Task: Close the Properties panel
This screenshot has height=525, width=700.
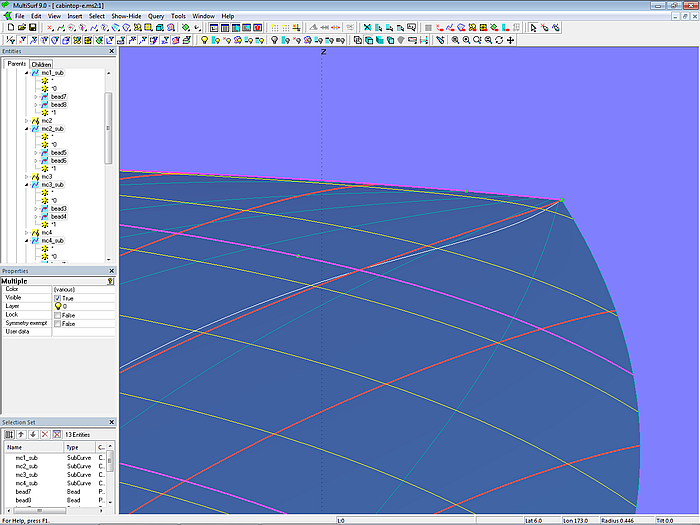Action: (x=111, y=271)
